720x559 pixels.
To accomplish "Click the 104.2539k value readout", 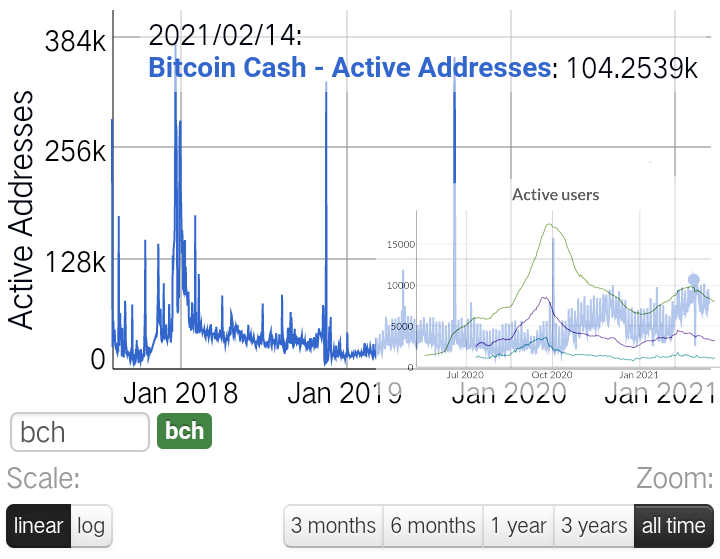I will click(x=632, y=68).
